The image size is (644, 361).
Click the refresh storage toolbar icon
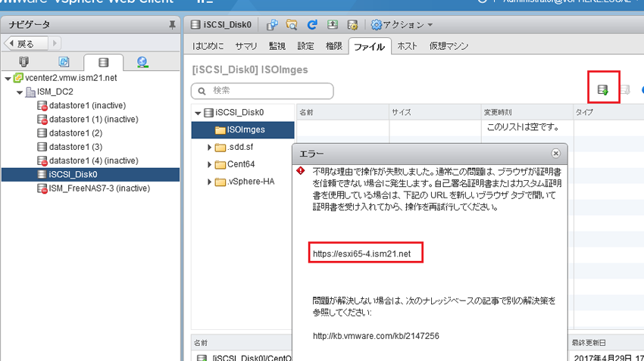tap(311, 25)
